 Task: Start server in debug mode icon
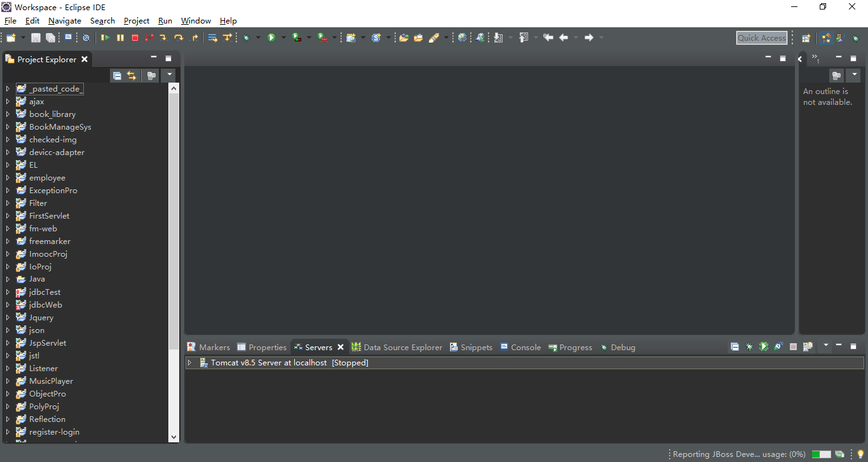(x=749, y=347)
